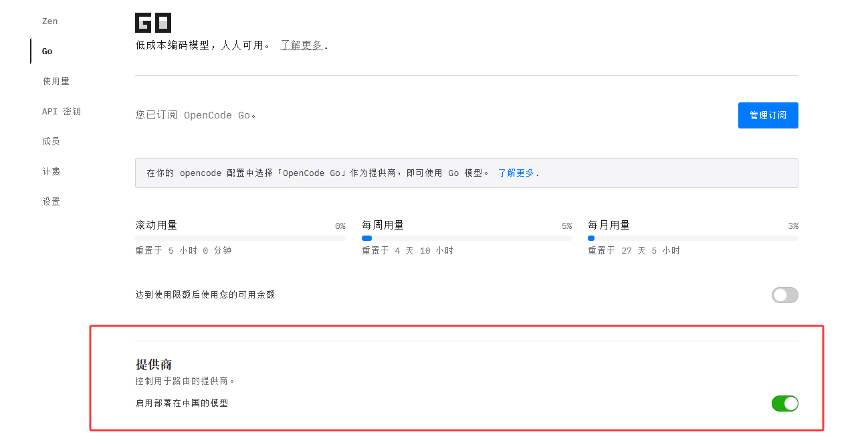Viewport: 868px width, 447px height.
Task: Enable 达到使用限额后使用您的可用余额 toggle
Action: 784,295
